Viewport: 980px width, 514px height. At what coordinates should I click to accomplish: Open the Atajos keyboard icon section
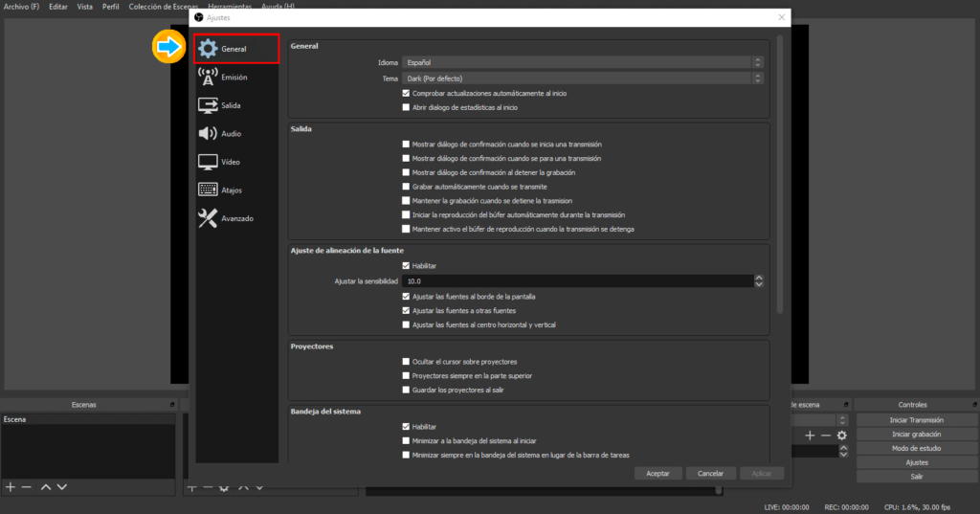point(208,190)
